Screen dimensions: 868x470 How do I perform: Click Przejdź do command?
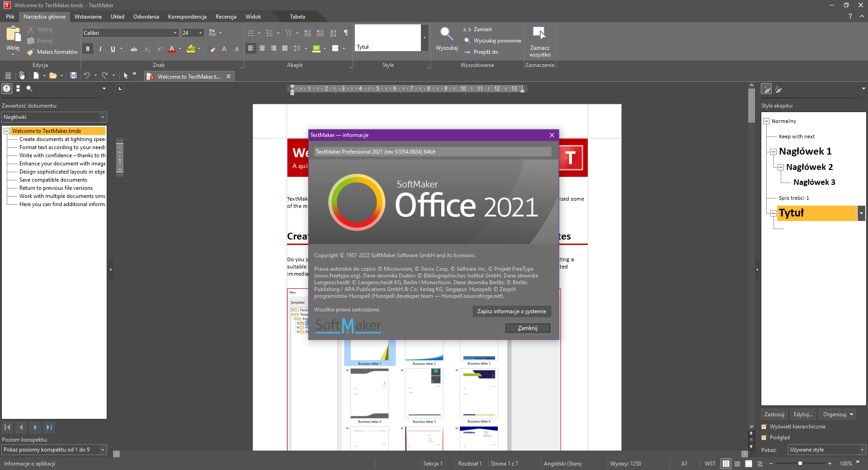click(x=481, y=52)
